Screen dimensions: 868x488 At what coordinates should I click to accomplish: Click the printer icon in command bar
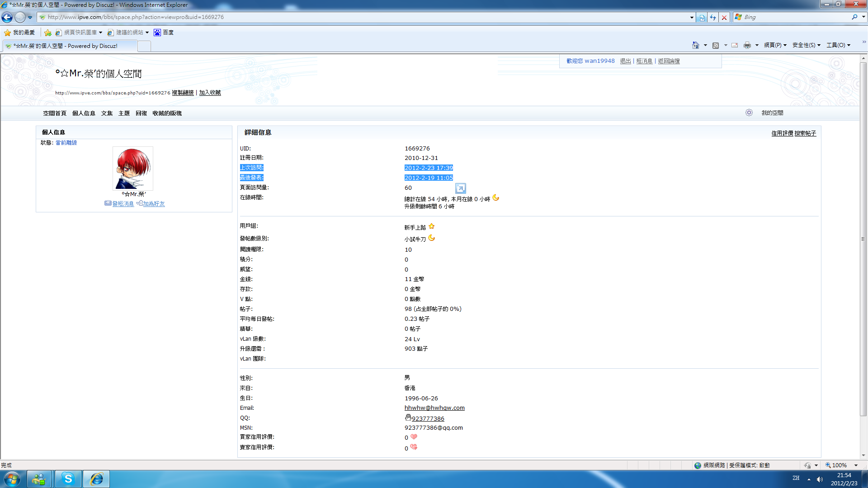coord(747,45)
